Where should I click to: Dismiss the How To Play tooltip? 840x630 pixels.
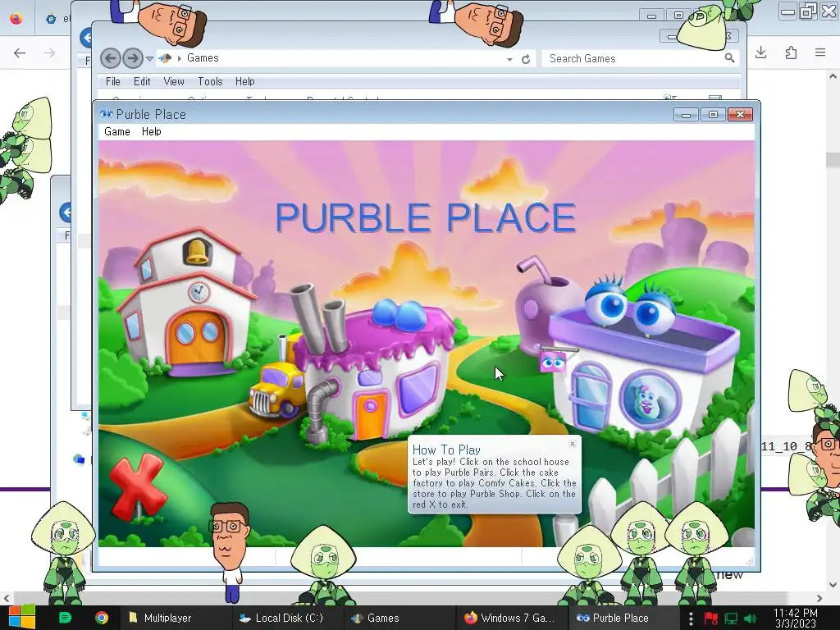tap(572, 444)
